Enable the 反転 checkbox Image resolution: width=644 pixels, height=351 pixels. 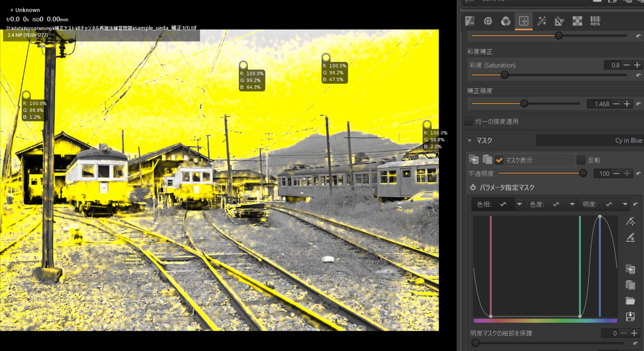581,160
